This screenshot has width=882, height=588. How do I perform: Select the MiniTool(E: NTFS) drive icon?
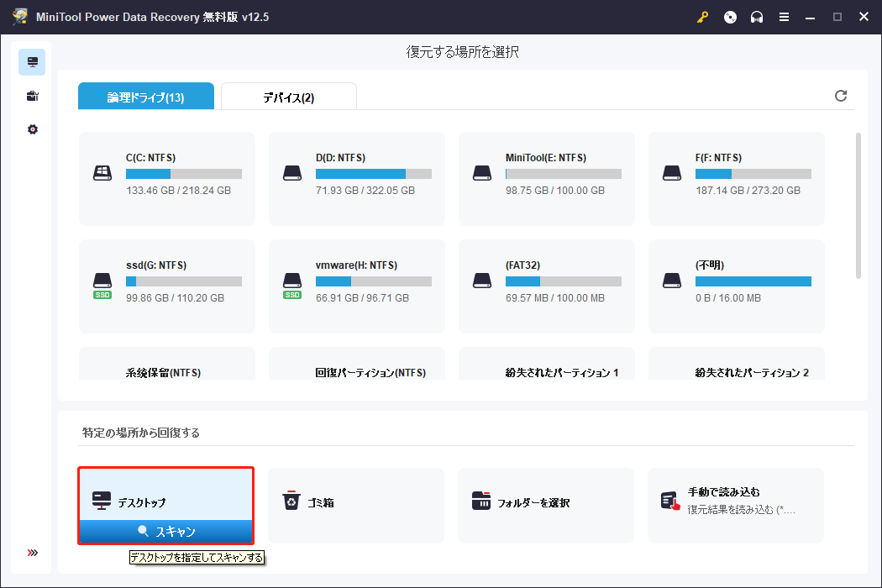point(482,173)
